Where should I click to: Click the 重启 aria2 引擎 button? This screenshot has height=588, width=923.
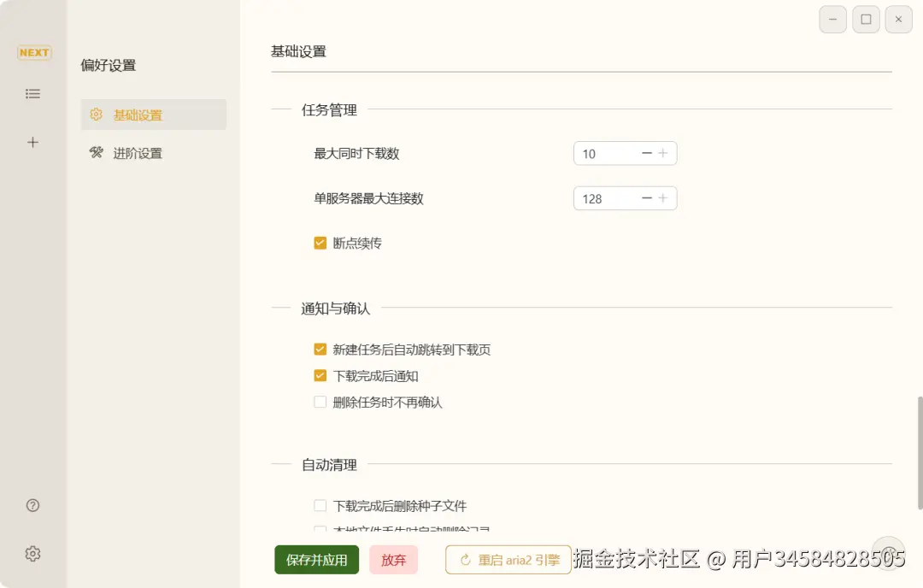pyautogui.click(x=509, y=560)
